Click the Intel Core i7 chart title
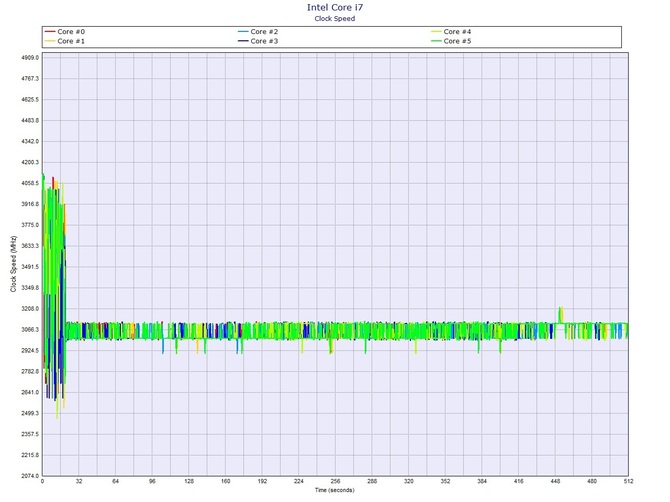This screenshot has height=502, width=670. click(x=335, y=7)
